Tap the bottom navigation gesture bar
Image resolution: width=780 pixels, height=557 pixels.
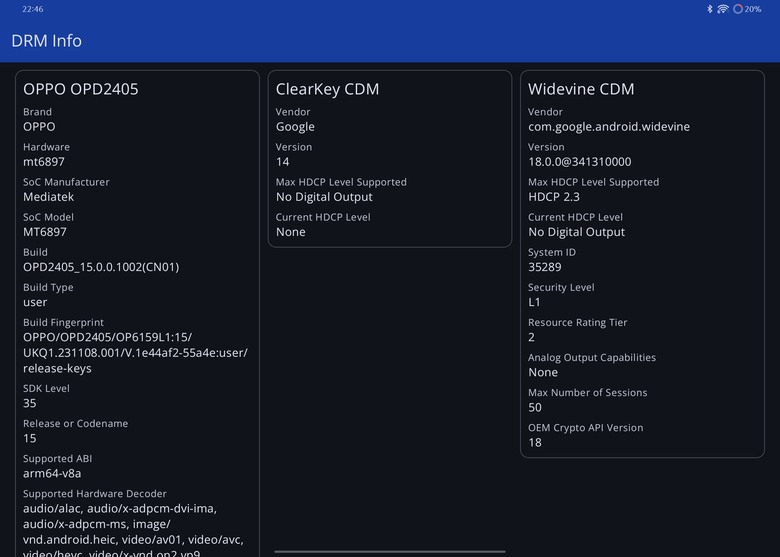click(390, 551)
